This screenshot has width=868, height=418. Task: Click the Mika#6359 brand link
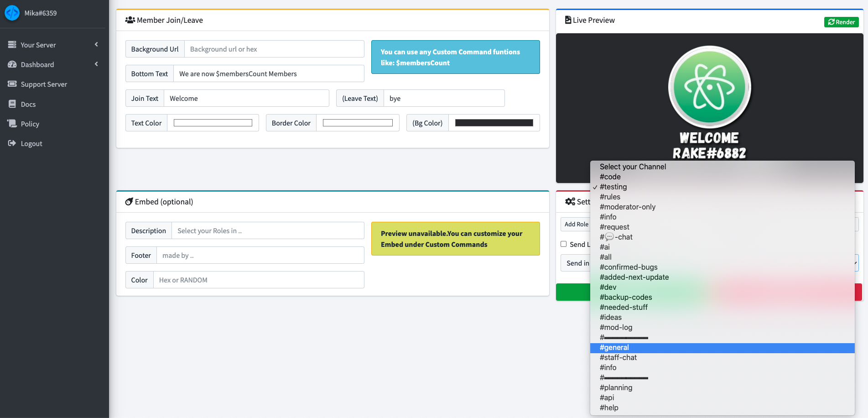pos(41,13)
